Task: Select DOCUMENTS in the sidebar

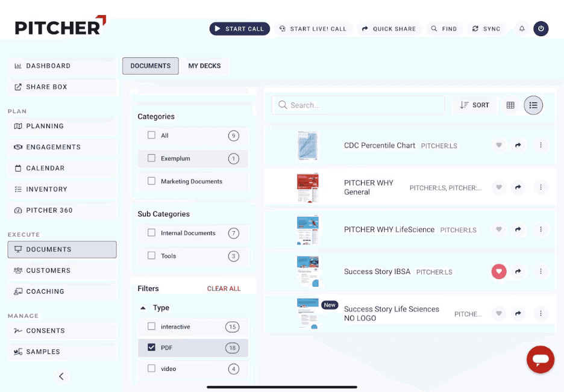Action: (x=62, y=249)
